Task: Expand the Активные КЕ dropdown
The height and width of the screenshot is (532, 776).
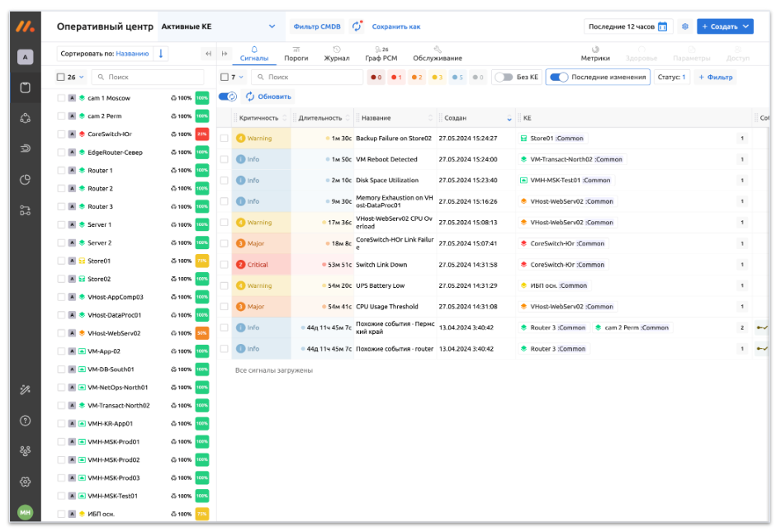Action: [272, 26]
